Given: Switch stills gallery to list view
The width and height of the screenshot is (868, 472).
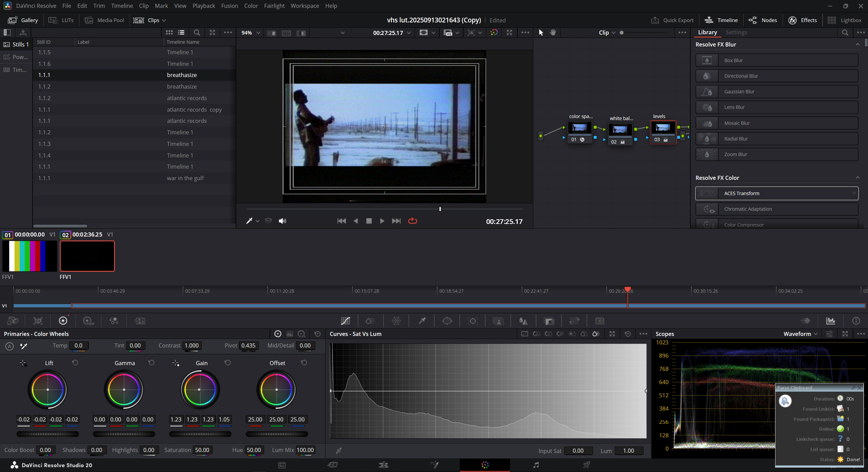Looking at the screenshot, I should (x=181, y=33).
